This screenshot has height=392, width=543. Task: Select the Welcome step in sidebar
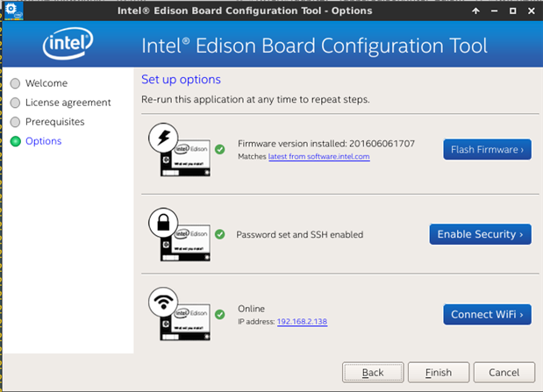pos(46,83)
